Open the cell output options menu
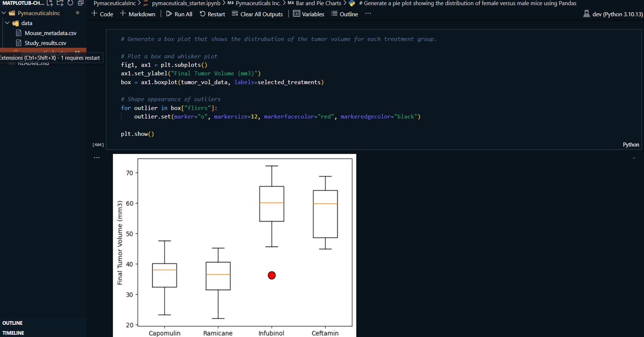The image size is (644, 337). click(x=97, y=157)
